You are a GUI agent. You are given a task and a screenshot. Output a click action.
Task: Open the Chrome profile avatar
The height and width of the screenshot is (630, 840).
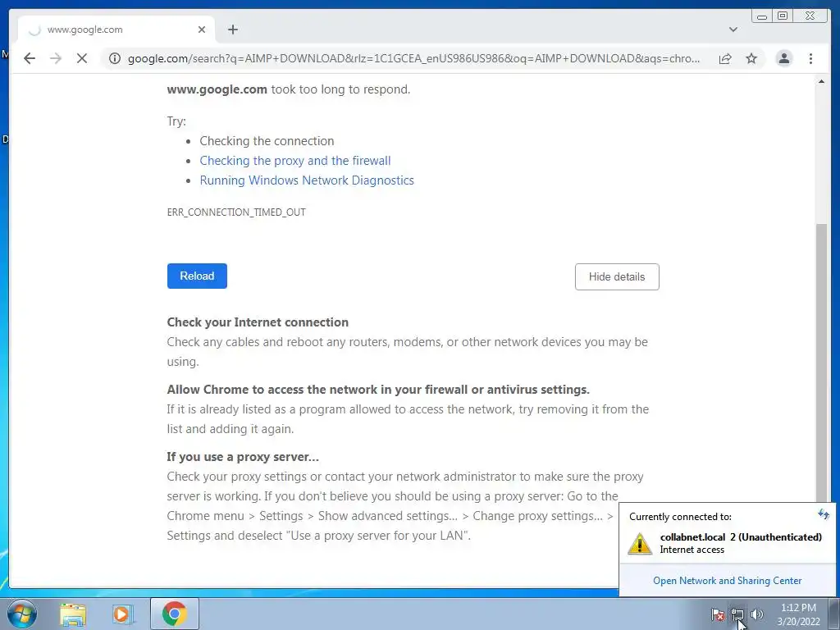click(783, 58)
